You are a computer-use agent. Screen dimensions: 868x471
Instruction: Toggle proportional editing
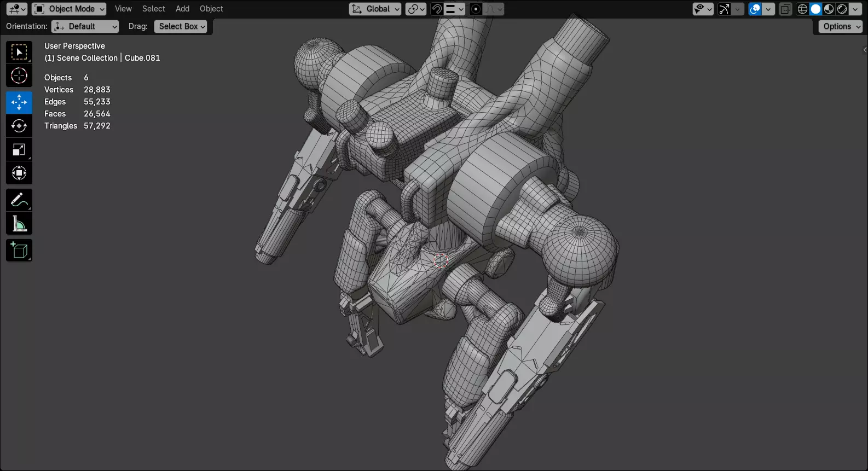pos(476,9)
